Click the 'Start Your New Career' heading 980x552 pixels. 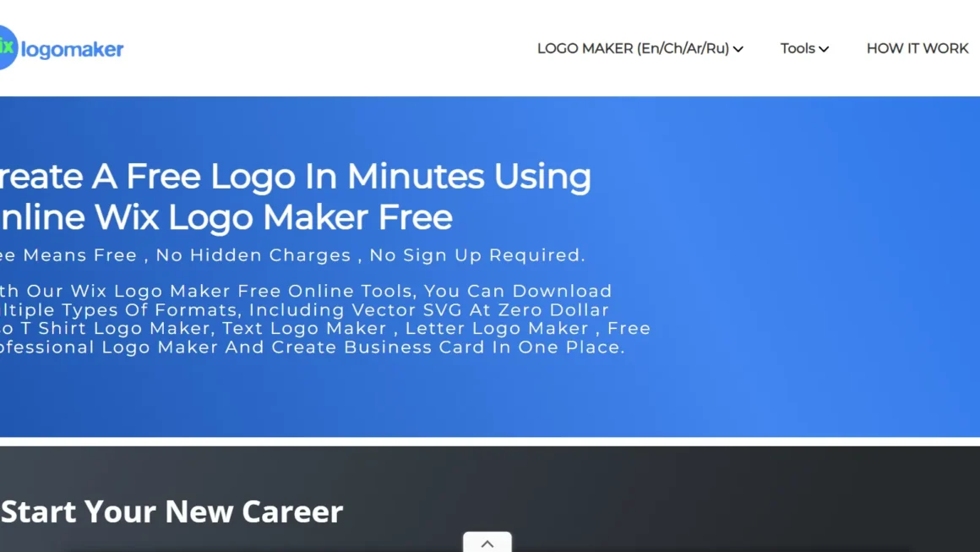171,511
